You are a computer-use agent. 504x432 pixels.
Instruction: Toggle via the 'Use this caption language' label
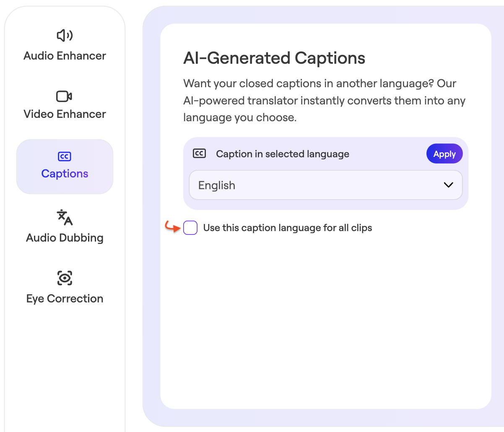click(x=288, y=228)
